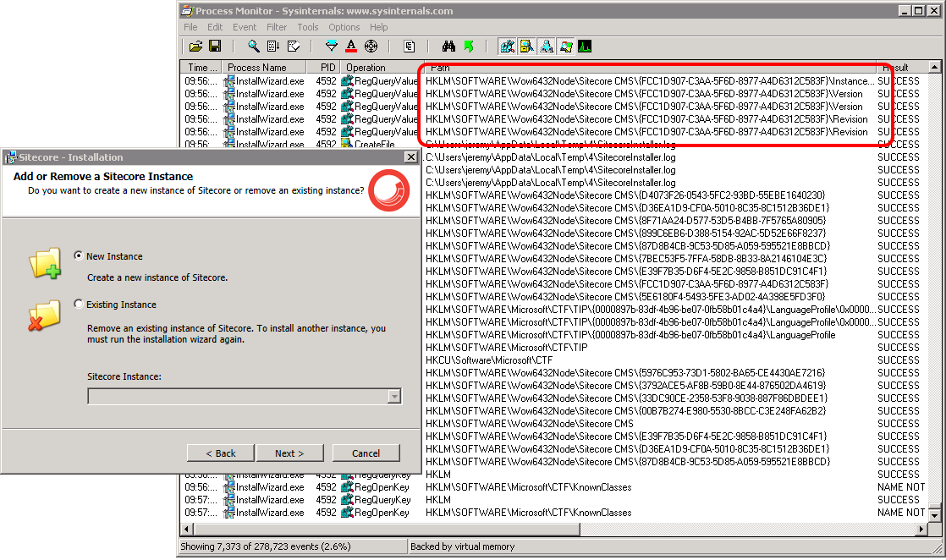This screenshot has width=946, height=560.
Task: Open the Edit menu in Process Monitor
Action: (215, 27)
